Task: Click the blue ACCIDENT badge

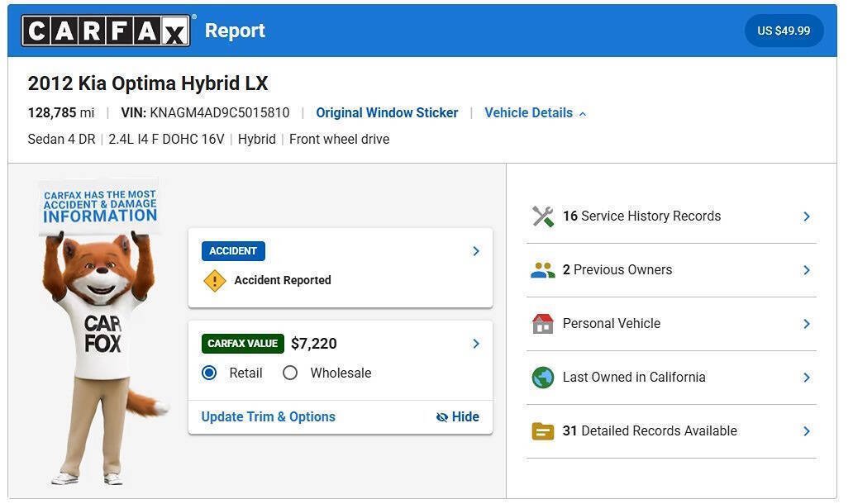Action: tap(233, 251)
